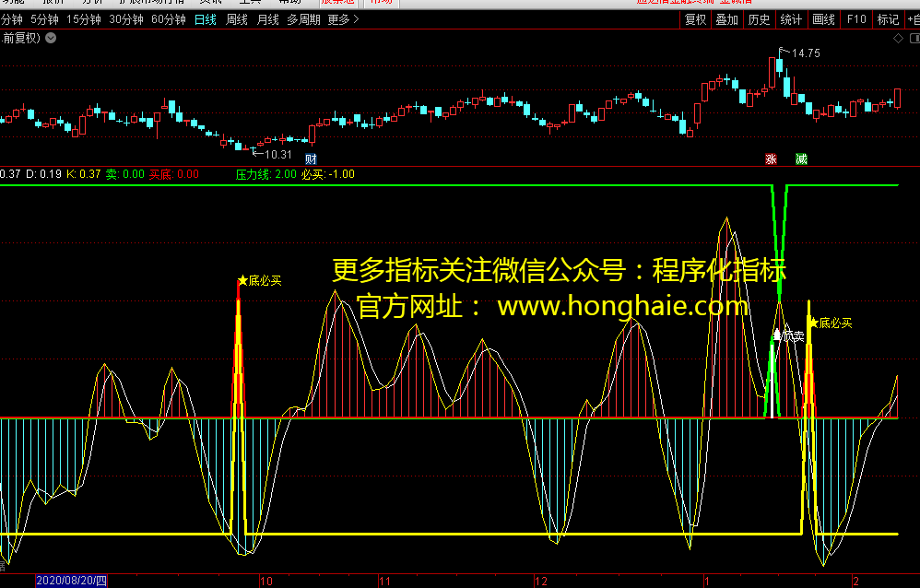The image size is (920, 588).
Task: Switch to the 周线 weekly chart
Action: click(237, 19)
